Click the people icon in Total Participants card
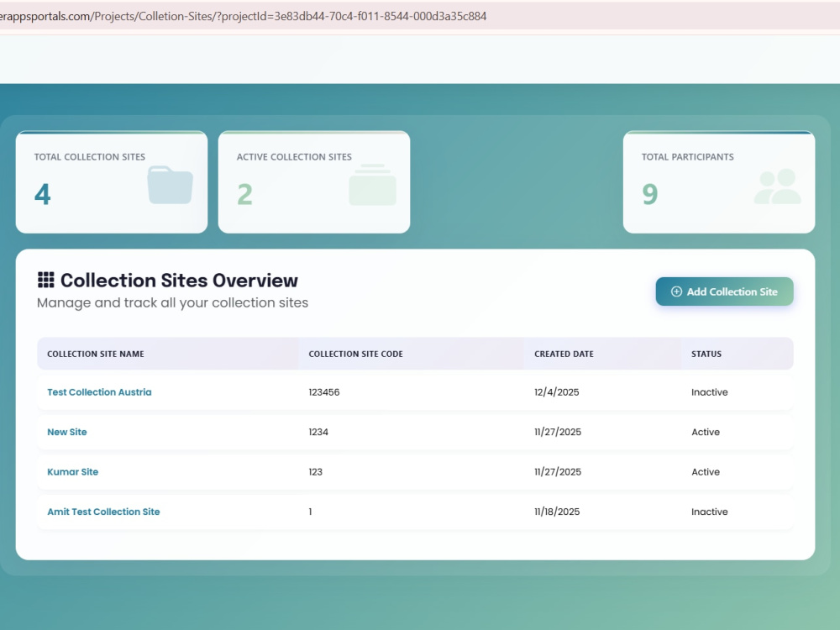This screenshot has width=840, height=630. tap(777, 186)
